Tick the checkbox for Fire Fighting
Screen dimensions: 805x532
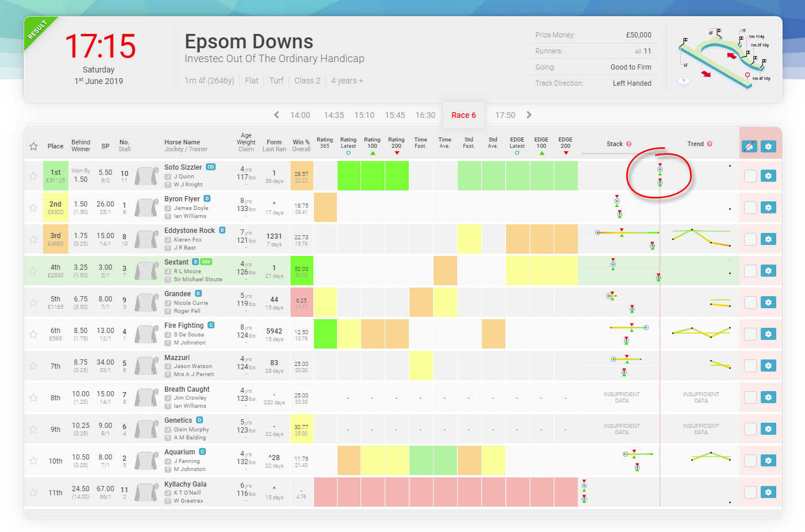[x=750, y=334]
